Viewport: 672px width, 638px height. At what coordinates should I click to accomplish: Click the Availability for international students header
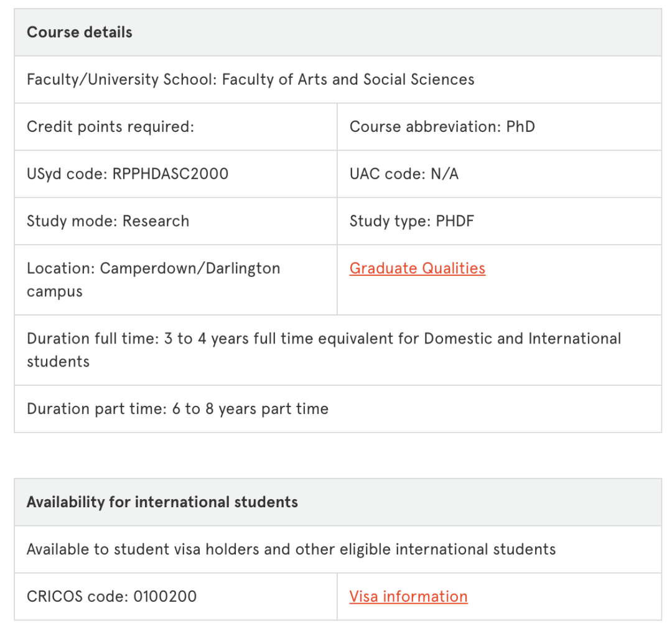[162, 502]
